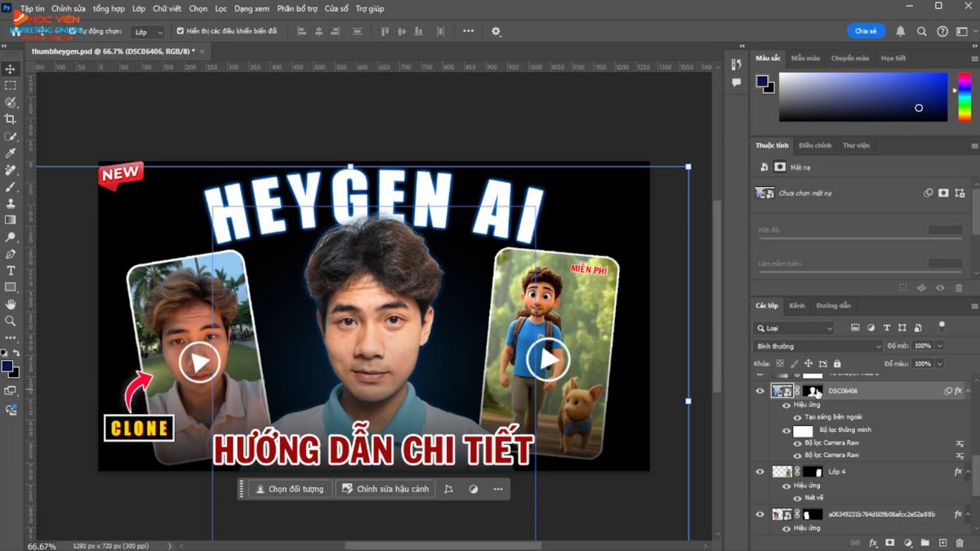Select the Gradient tool
The height and width of the screenshot is (551, 980).
coord(11,220)
